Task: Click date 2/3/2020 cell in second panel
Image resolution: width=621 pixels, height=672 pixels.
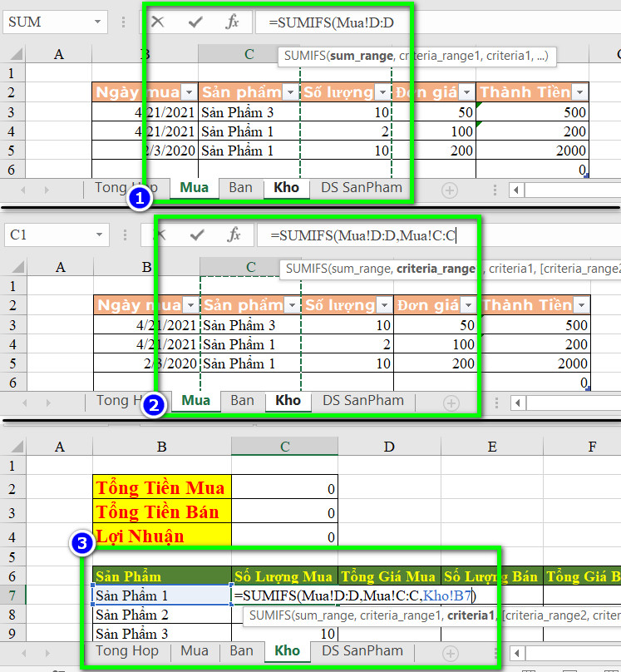Action: (x=146, y=363)
